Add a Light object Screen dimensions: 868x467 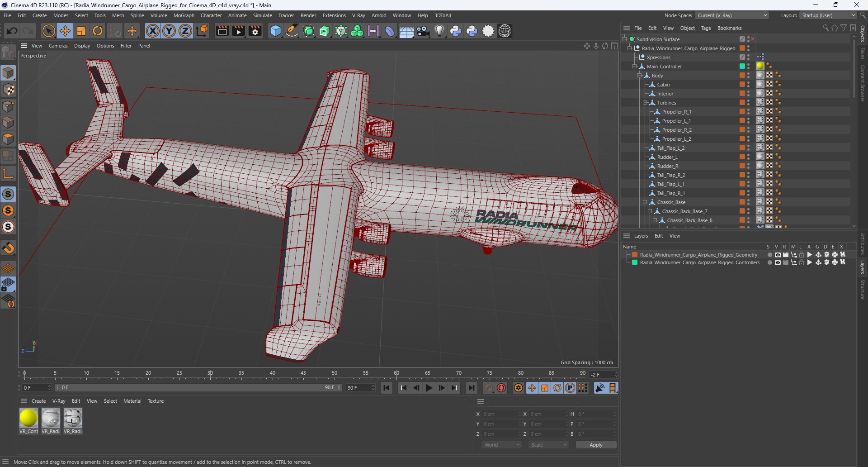click(439, 31)
